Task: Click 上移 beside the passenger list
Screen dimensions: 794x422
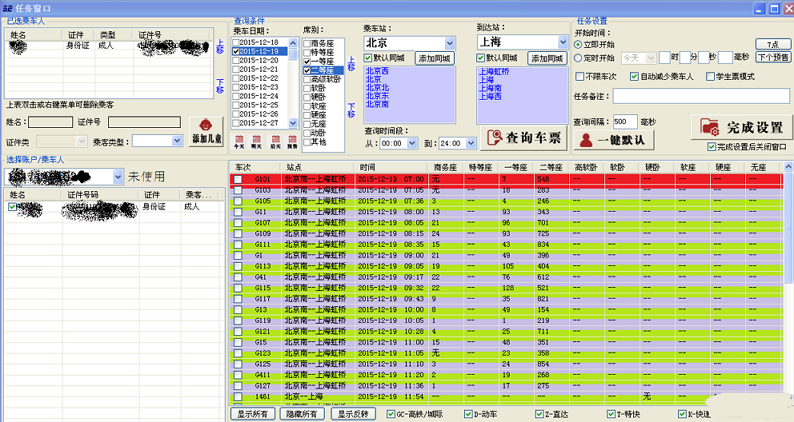Action: (220, 47)
